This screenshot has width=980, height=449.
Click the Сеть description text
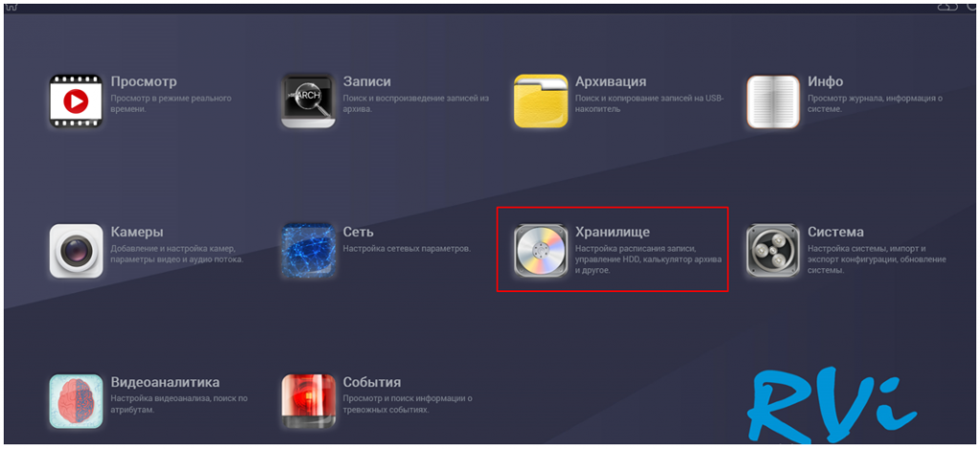click(407, 249)
